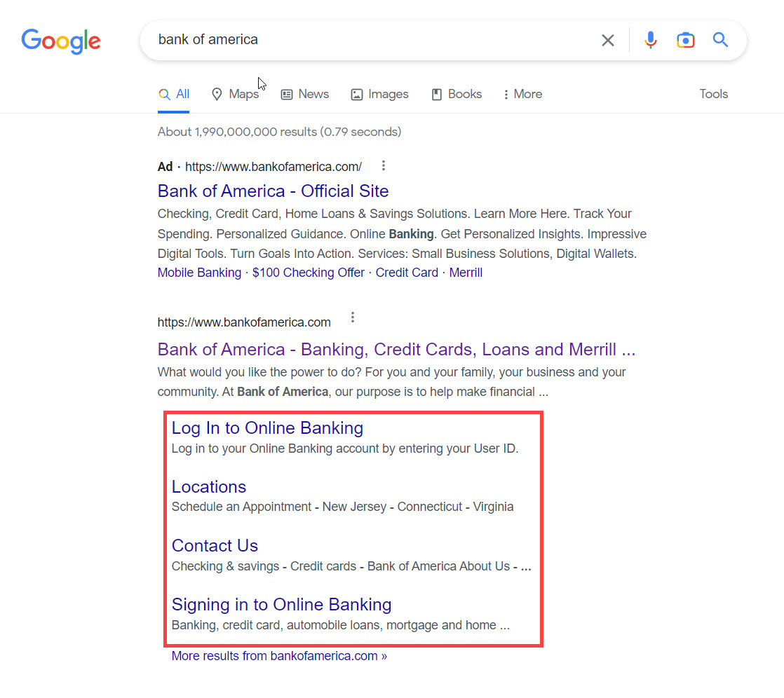Screen dimensions: 784x698
Task: Open three-dot menu beside organic bankofamerica.com URL
Action: [353, 317]
